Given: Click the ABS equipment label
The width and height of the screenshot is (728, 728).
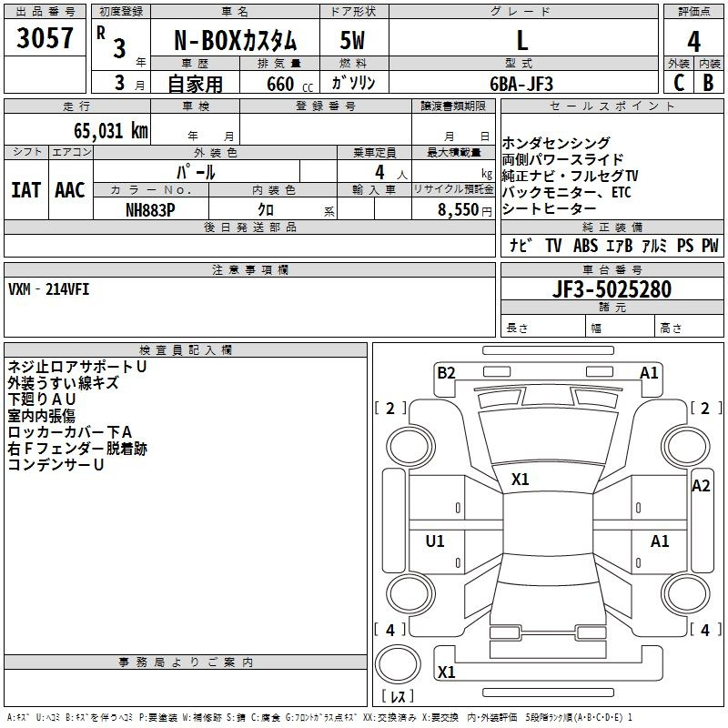Looking at the screenshot, I should tap(585, 246).
